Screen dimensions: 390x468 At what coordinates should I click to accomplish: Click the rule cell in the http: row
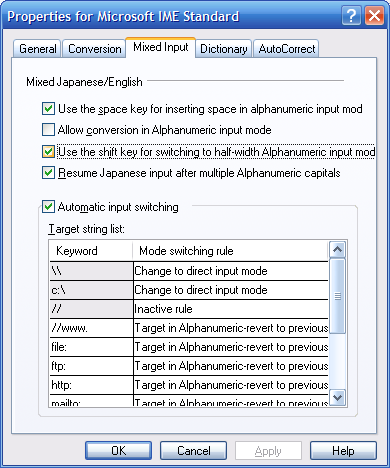pos(231,385)
